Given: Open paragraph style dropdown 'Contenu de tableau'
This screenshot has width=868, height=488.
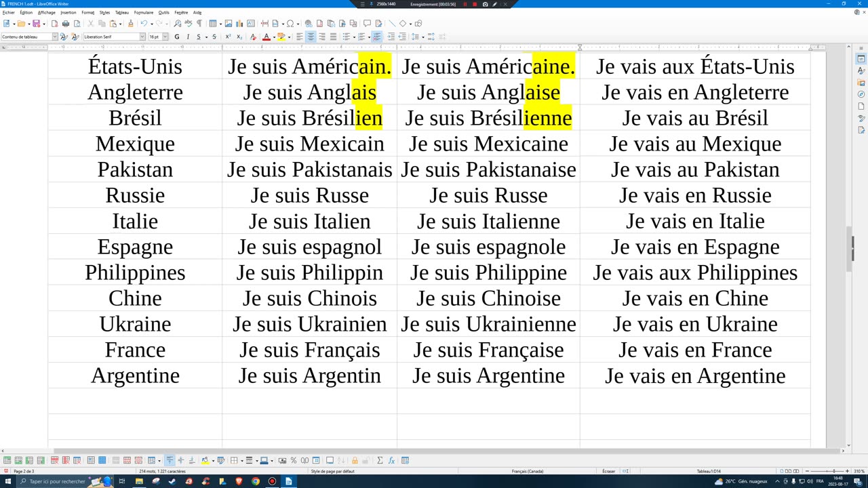Looking at the screenshot, I should click(55, 37).
